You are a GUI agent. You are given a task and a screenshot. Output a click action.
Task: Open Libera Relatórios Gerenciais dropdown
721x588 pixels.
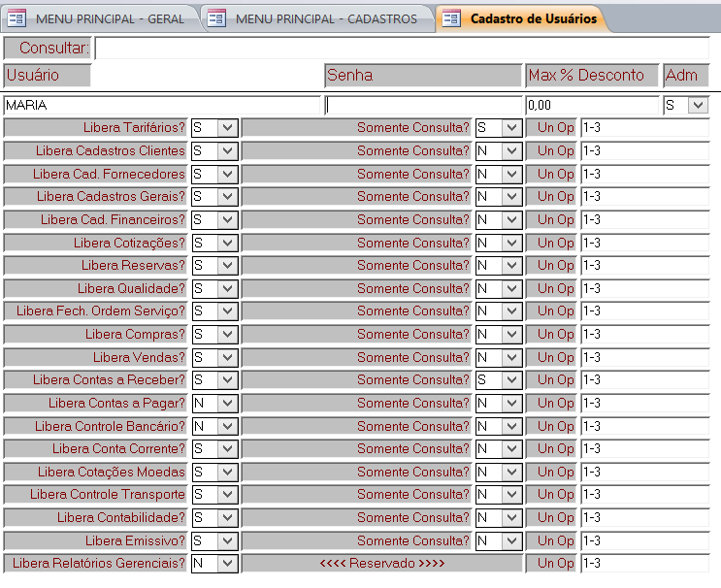click(227, 564)
